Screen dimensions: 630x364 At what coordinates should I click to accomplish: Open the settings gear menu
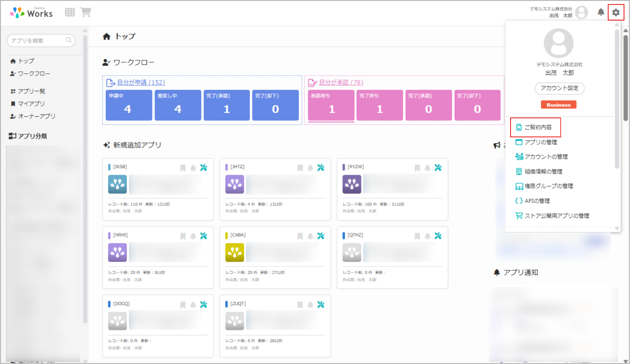[616, 12]
